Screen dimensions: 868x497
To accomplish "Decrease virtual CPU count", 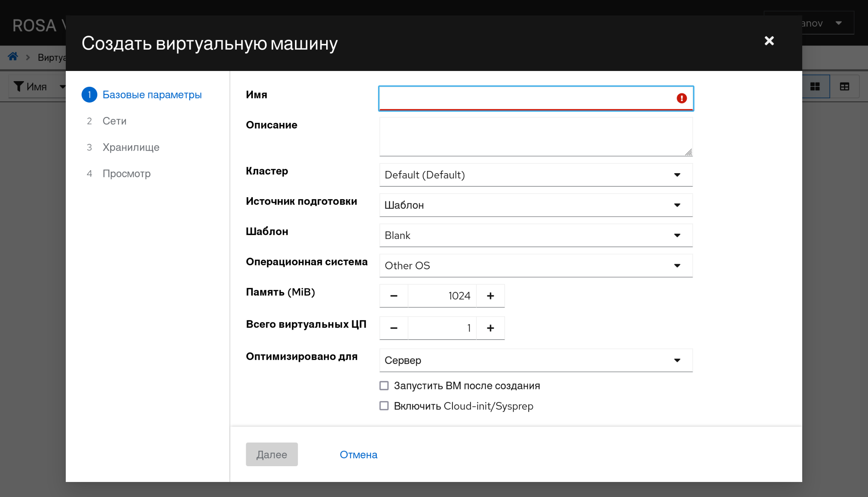I will click(393, 328).
